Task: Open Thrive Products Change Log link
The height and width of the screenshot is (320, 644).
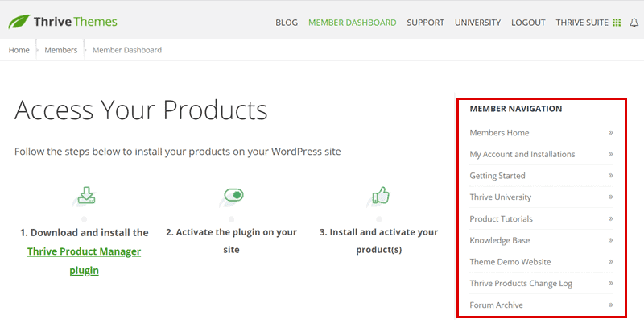Action: pos(521,284)
